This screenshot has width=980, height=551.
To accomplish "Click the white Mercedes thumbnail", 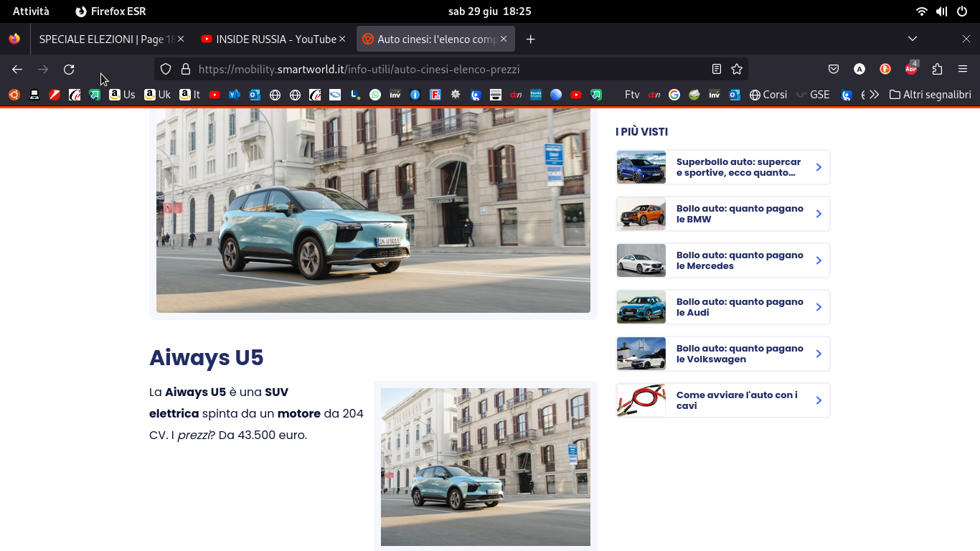I will click(x=641, y=260).
